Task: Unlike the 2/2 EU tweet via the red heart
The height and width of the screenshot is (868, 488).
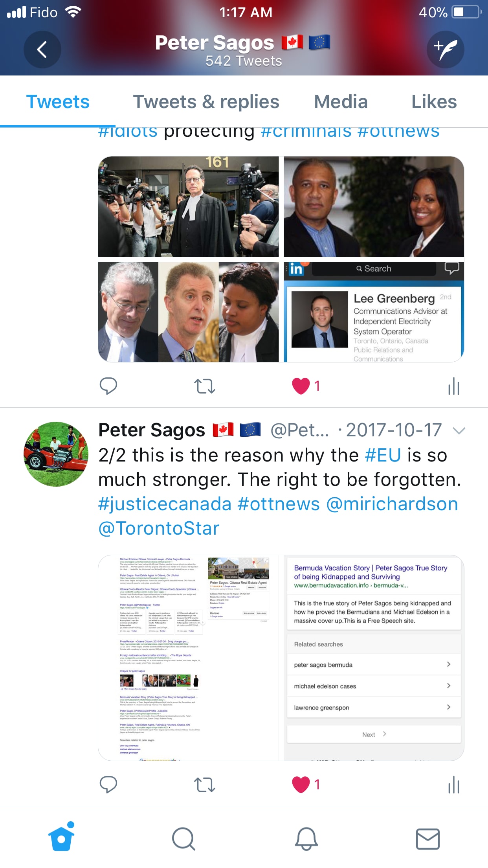Action: [301, 785]
